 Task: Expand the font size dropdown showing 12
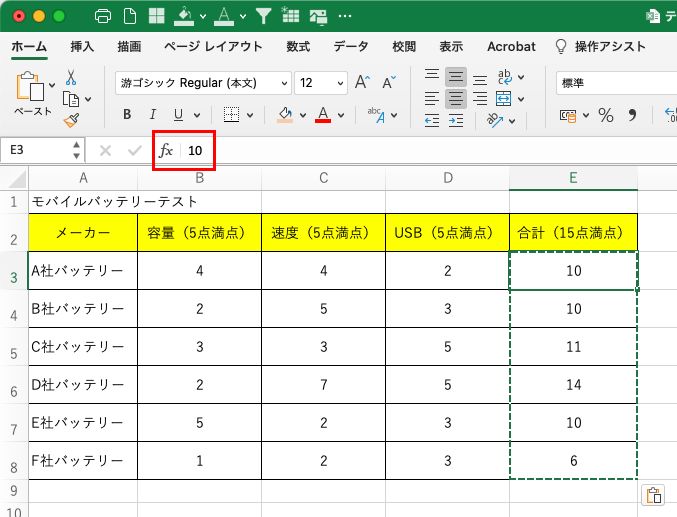pyautogui.click(x=340, y=83)
